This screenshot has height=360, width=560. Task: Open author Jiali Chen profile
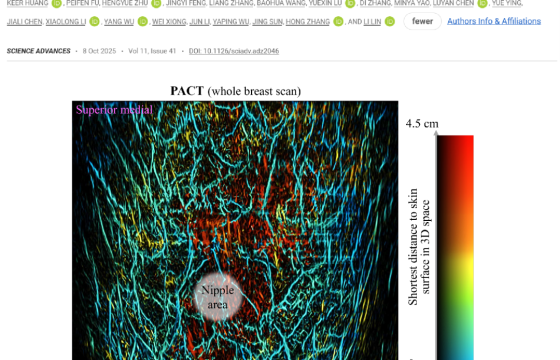coord(24,22)
